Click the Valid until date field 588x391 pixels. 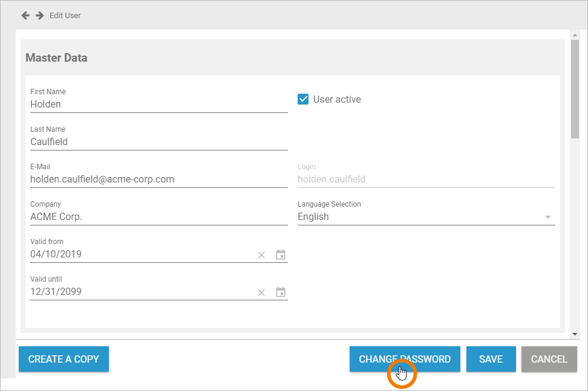click(x=139, y=291)
